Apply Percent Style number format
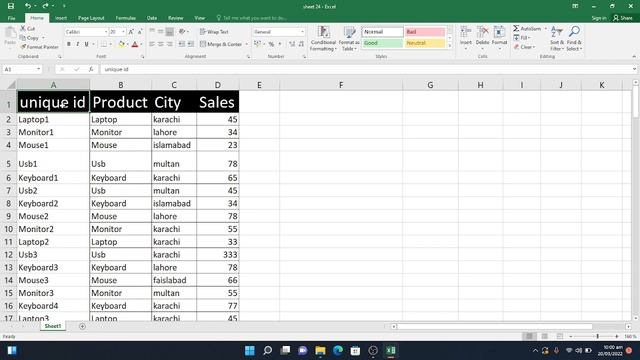Image resolution: width=640 pixels, height=360 pixels. 271,44
